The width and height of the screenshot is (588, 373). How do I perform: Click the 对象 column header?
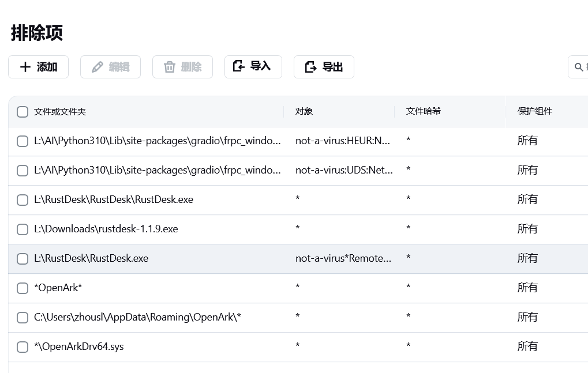[304, 111]
